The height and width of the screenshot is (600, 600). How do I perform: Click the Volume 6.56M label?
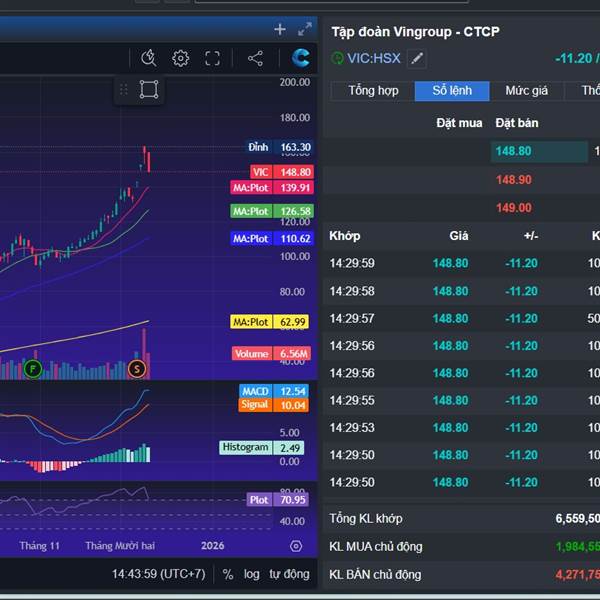click(271, 354)
